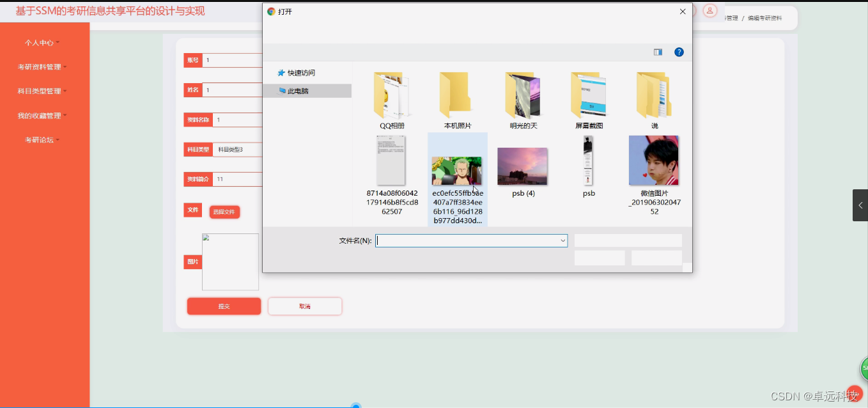868x408 pixels.
Task: Open the 科目类型管理 menu
Action: tap(40, 91)
